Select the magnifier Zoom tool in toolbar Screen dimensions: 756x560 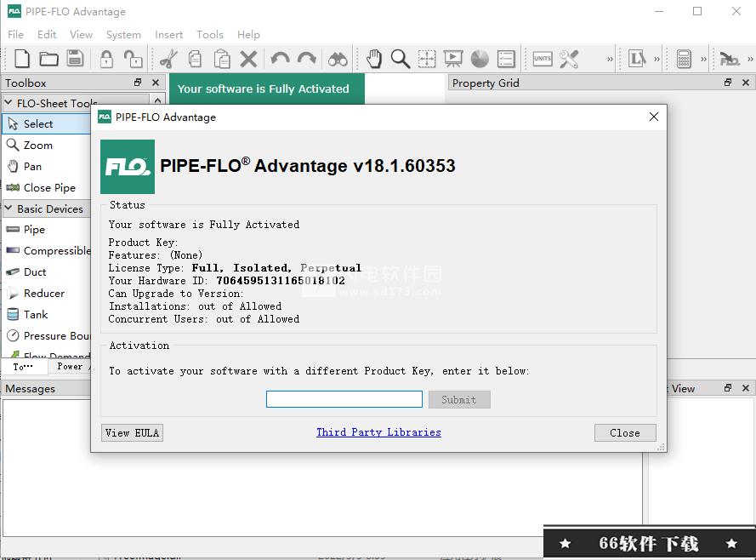click(401, 59)
